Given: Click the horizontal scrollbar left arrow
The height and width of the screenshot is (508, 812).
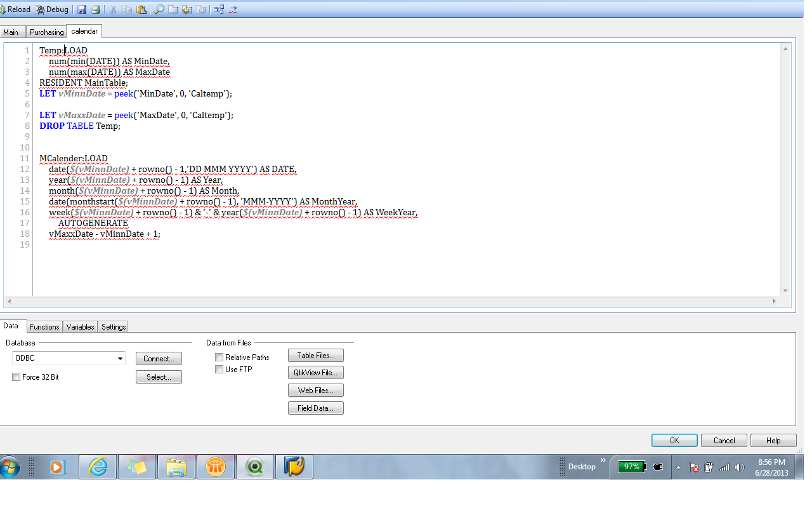Looking at the screenshot, I should (x=9, y=301).
